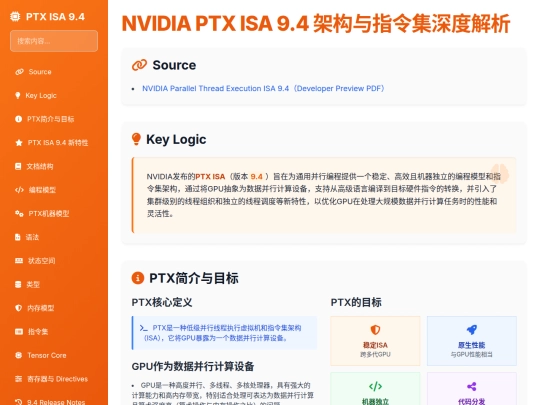The height and width of the screenshot is (405, 540).
Task: Click the GPU作为数据并行计算设备 subheading
Action: pyautogui.click(x=193, y=366)
